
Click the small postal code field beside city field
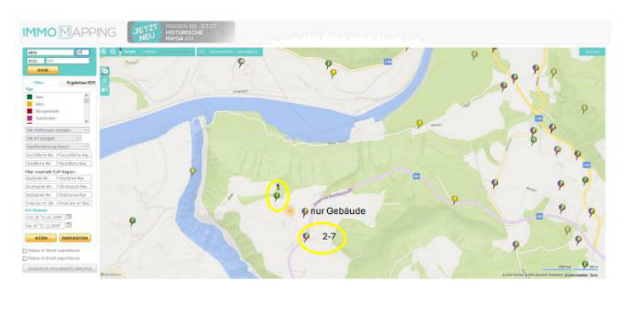click(35, 61)
